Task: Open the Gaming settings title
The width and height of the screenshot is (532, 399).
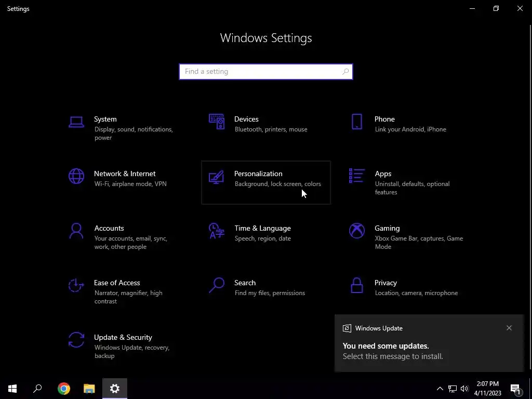Action: coord(387,229)
